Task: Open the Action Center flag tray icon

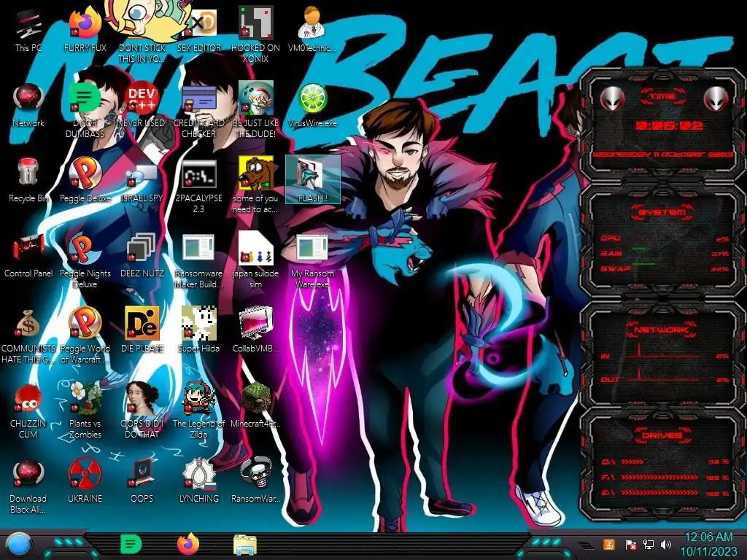Action: 631,544
